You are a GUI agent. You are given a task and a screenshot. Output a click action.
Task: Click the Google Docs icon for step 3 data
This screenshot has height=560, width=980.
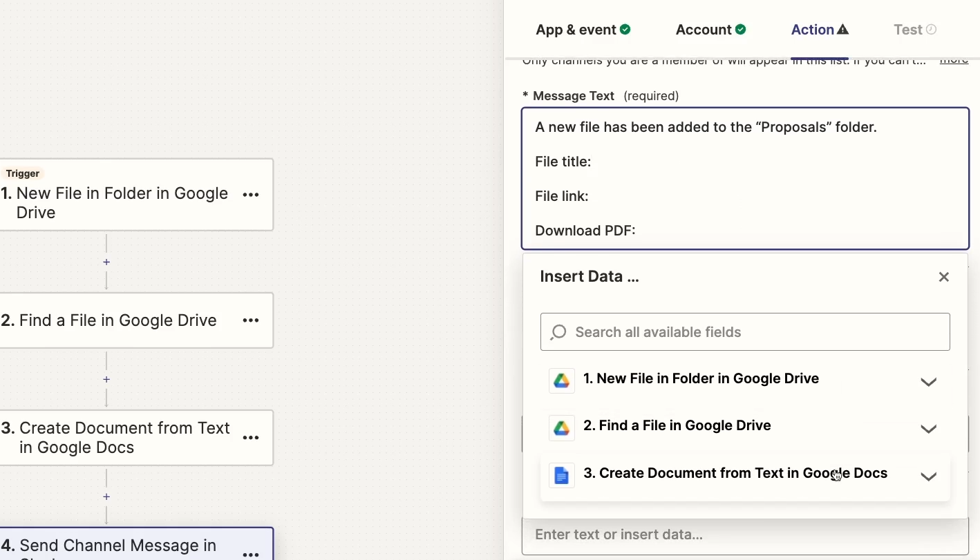(x=562, y=476)
